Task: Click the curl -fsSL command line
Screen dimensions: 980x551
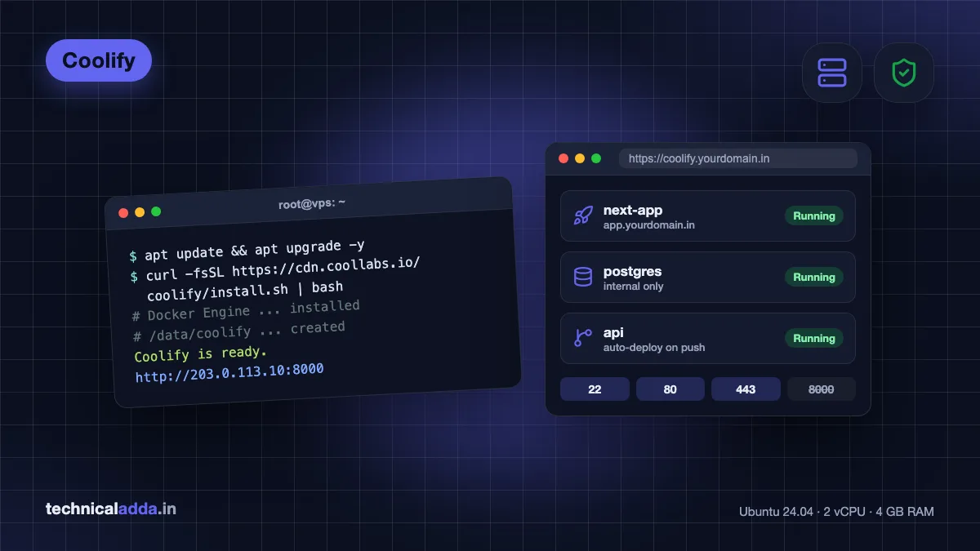Action: (x=275, y=269)
